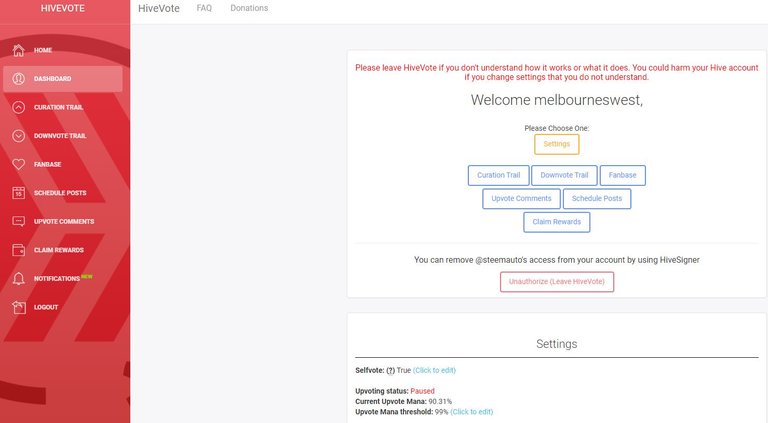Click the Settings section heading
This screenshot has width=768, height=423.
(556, 344)
